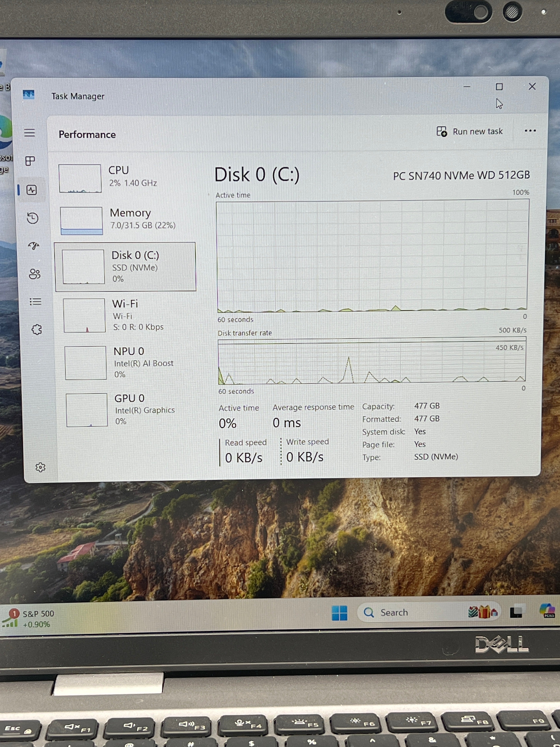This screenshot has height=747, width=560.
Task: Close the Task Manager window
Action: pos(532,87)
